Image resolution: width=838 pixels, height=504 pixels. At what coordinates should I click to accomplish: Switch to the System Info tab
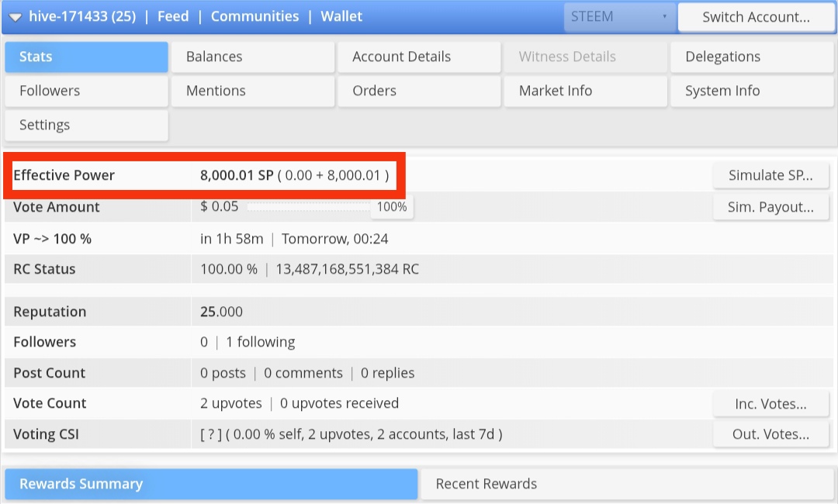tap(752, 91)
